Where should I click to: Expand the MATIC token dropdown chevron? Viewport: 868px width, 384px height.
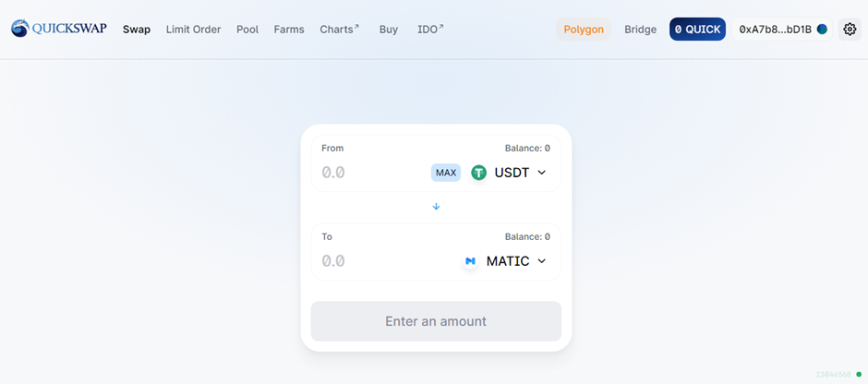542,260
